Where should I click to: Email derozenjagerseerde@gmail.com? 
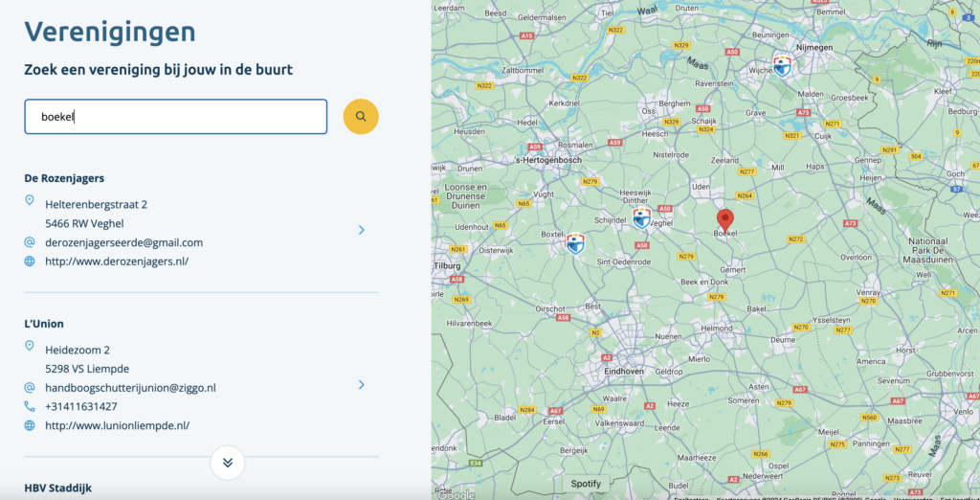point(123,242)
